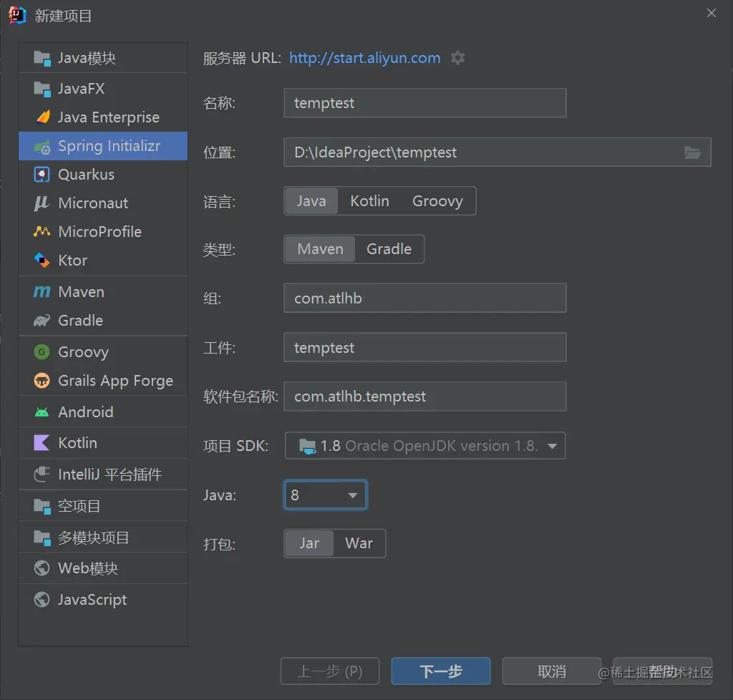Select IntelliJ 平台插件 entry
Viewport: 733px width, 700px height.
[103, 475]
